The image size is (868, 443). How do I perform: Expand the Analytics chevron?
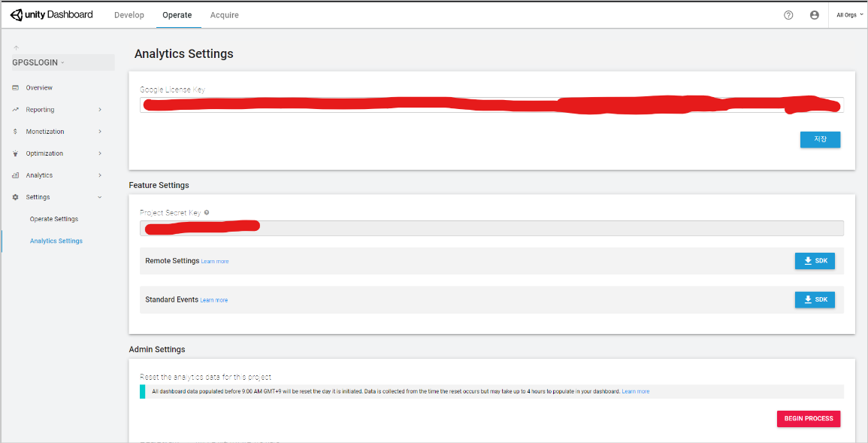(x=100, y=175)
